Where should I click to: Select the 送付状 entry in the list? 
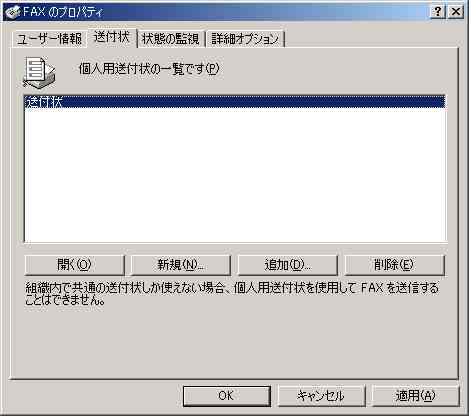click(x=235, y=102)
